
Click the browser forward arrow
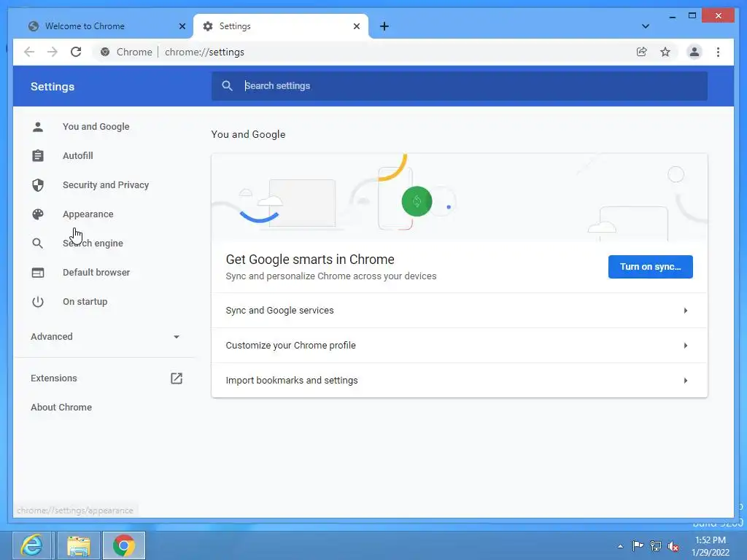(x=53, y=52)
